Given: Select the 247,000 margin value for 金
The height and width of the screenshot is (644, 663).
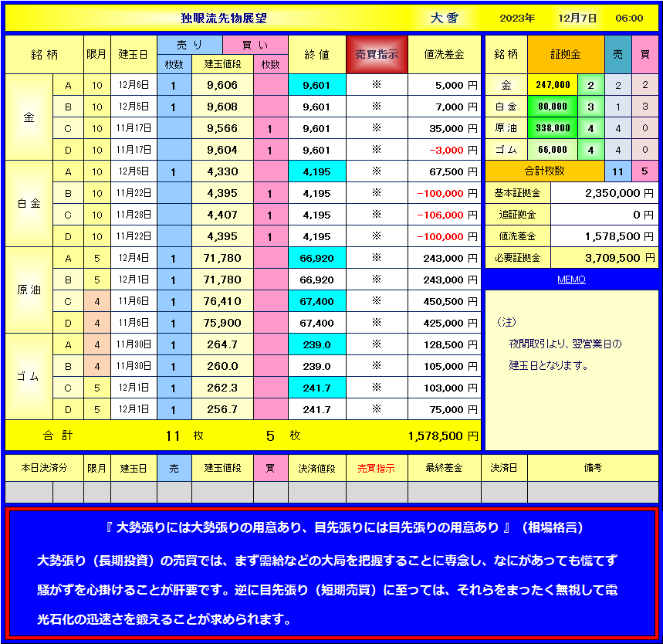Looking at the screenshot, I should pyautogui.click(x=553, y=85).
